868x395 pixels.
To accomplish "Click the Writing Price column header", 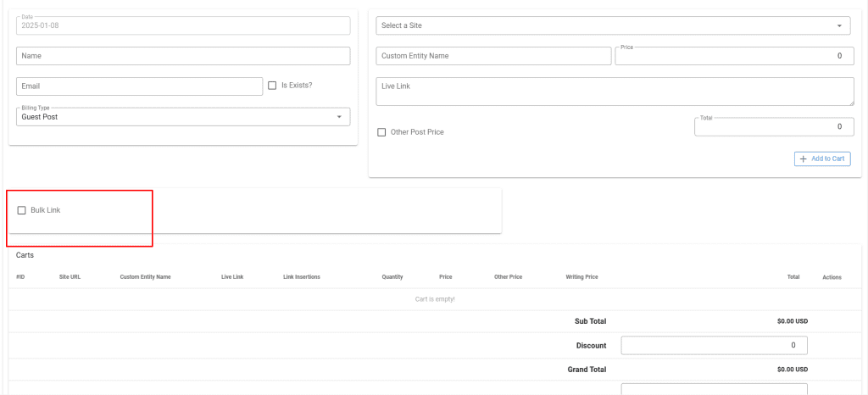I will 581,277.
